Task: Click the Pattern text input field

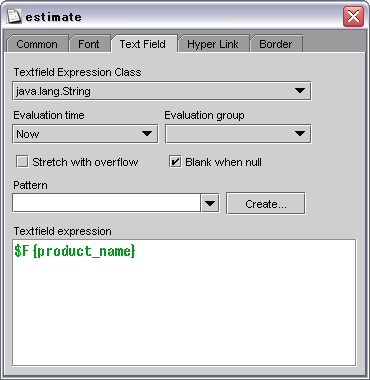Action: click(x=106, y=202)
